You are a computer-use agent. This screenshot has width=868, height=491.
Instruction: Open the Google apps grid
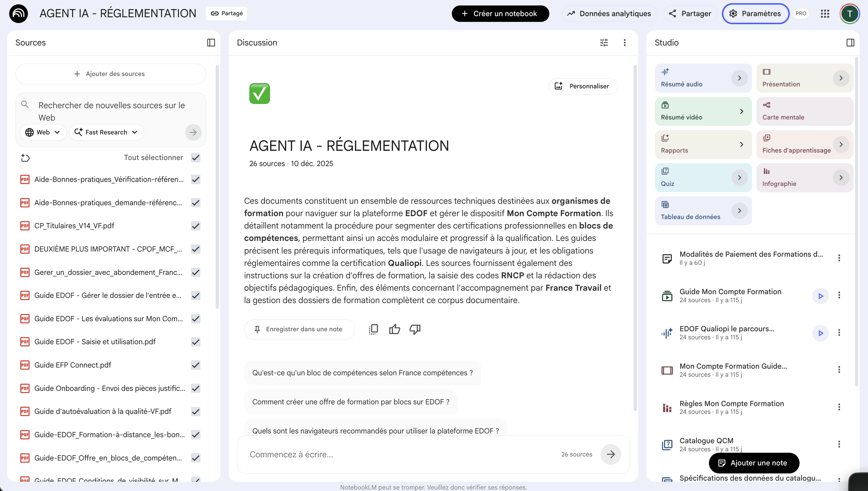[825, 14]
